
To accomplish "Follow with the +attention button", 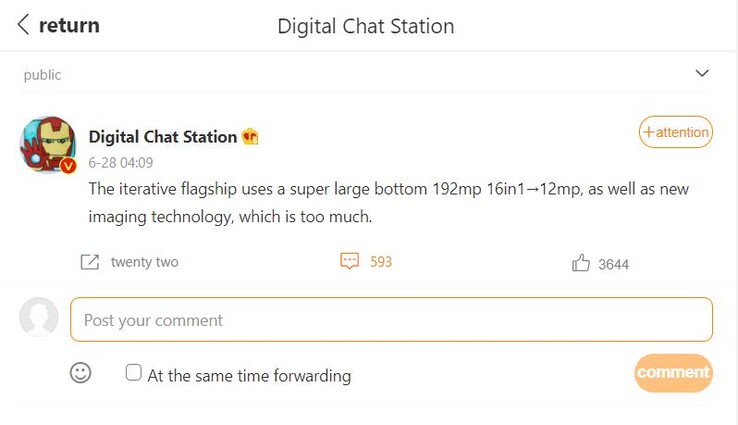I will point(676,132).
